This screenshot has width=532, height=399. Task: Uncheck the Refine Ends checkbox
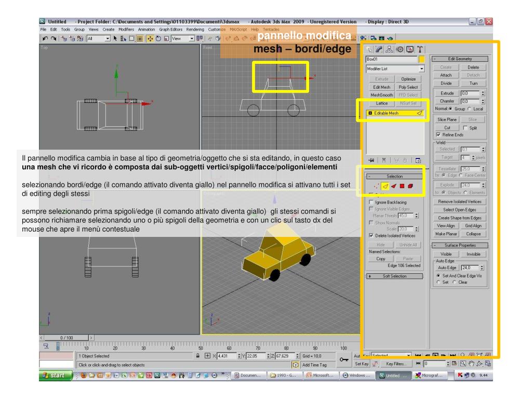pos(438,135)
